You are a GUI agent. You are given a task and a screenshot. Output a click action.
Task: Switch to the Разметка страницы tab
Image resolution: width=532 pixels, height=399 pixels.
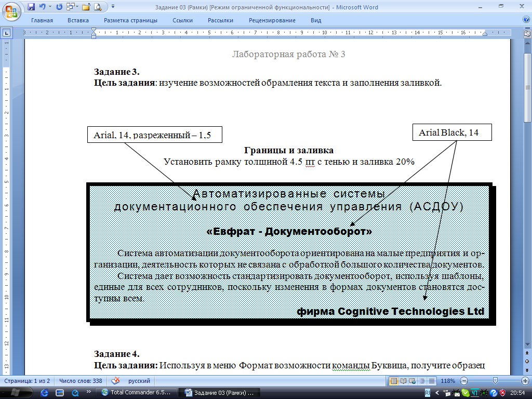130,20
